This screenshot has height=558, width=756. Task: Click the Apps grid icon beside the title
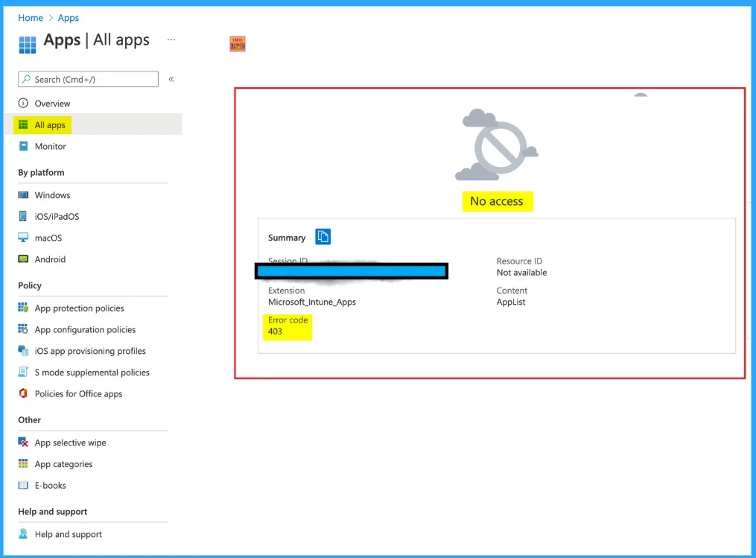click(x=27, y=45)
